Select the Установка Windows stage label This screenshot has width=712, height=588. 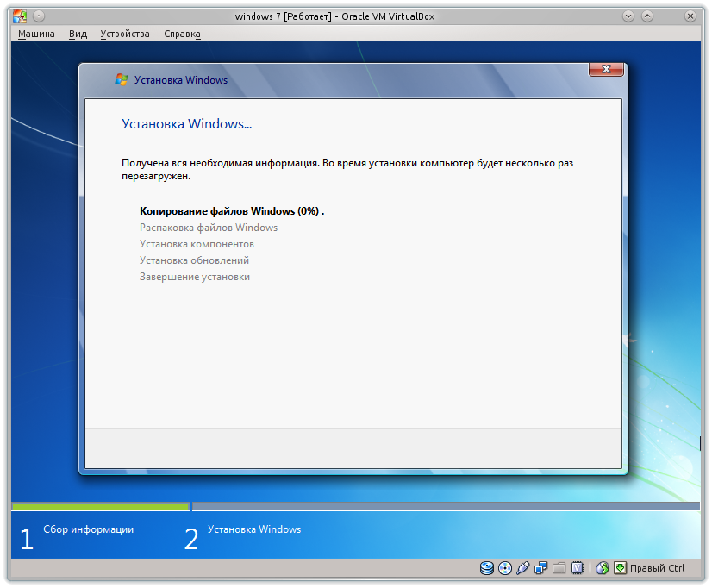(254, 529)
